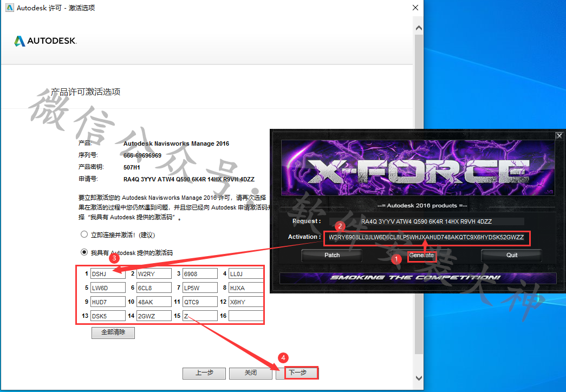Close the Autodesk activation options window
Image resolution: width=566 pixels, height=392 pixels.
[415, 8]
